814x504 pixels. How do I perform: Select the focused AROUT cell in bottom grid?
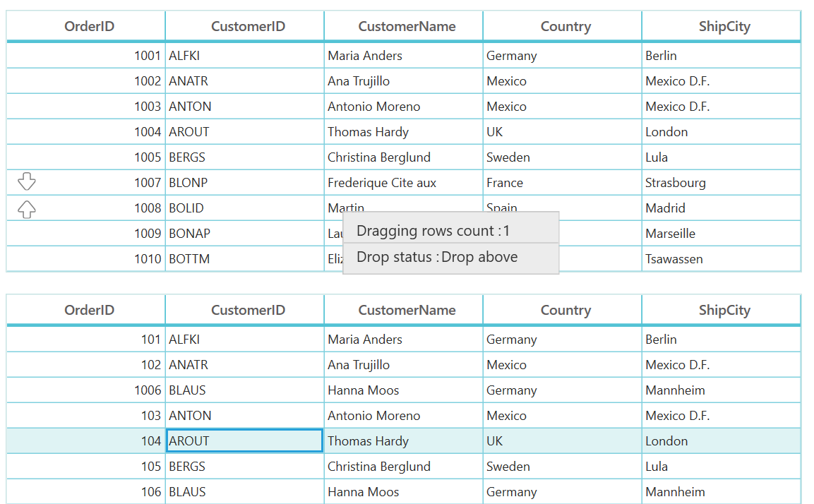pos(244,440)
